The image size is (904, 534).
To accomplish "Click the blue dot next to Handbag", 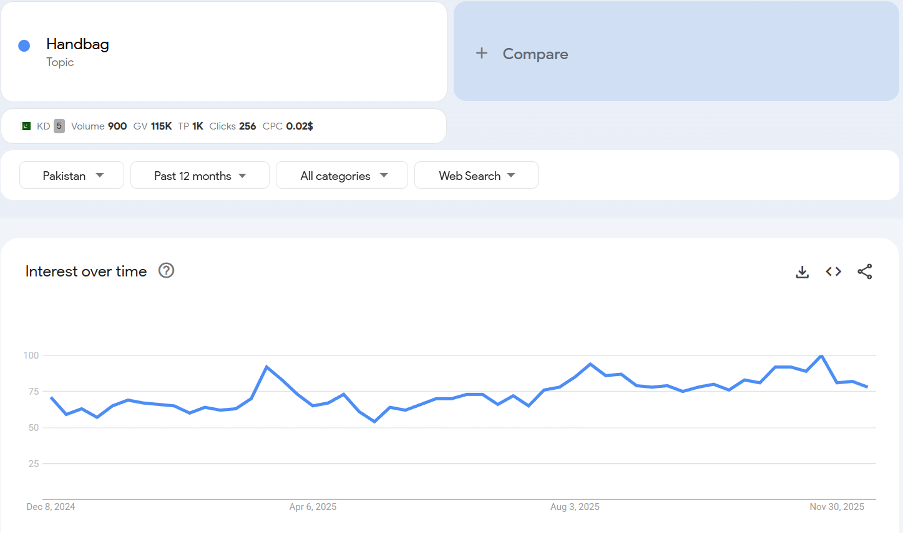I will [x=24, y=45].
